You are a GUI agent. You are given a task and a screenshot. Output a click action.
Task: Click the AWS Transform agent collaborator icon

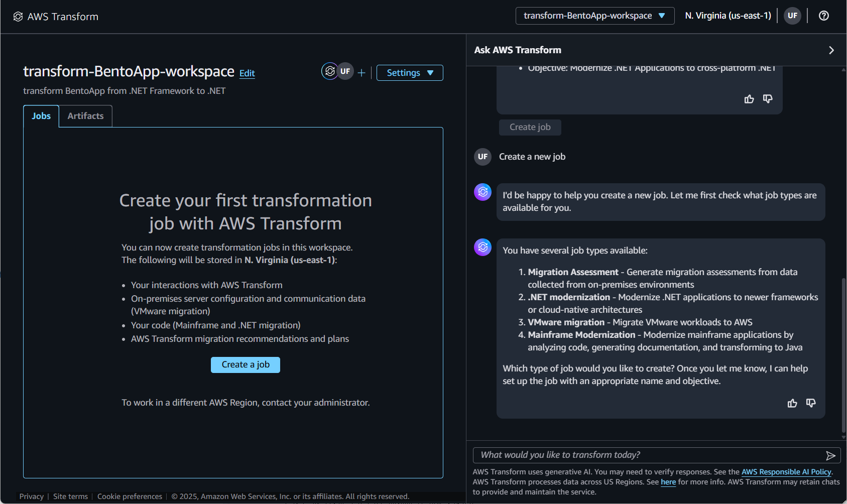point(330,71)
